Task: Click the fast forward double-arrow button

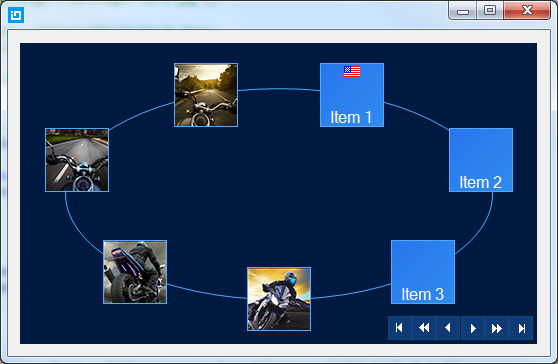Action: [497, 328]
